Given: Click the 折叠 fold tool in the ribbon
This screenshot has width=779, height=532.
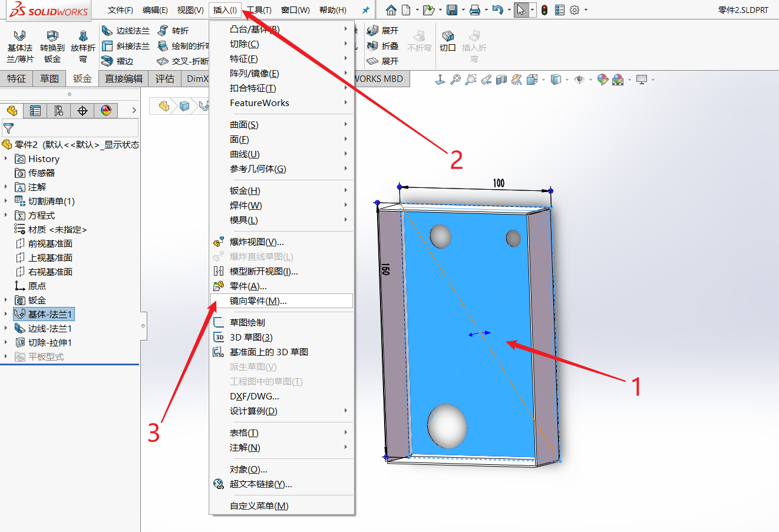Looking at the screenshot, I should (x=383, y=46).
